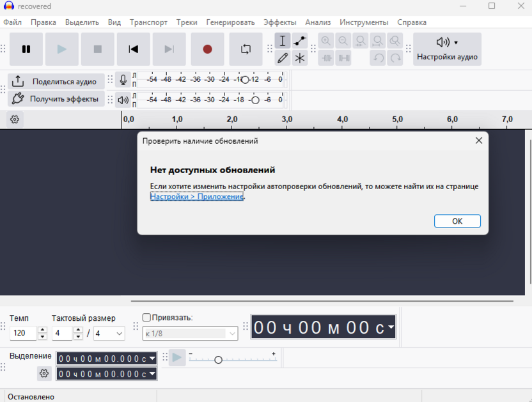Expand the Настройки аудио dropdown
Image resolution: width=532 pixels, height=402 pixels.
[447, 49]
